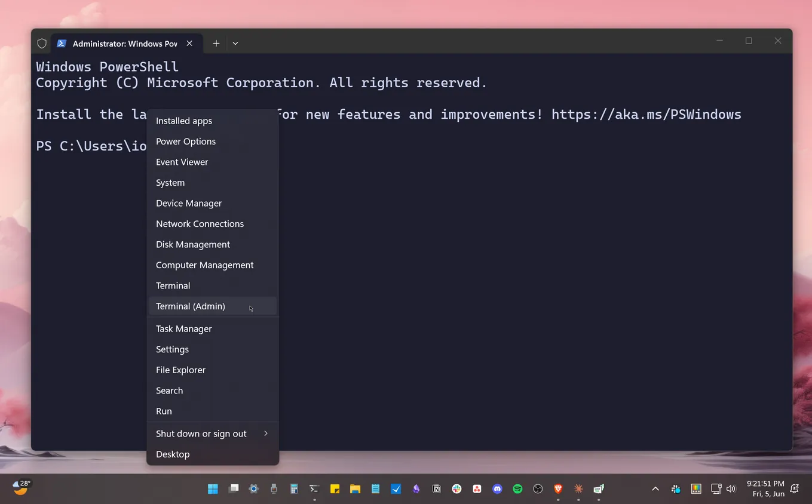This screenshot has width=812, height=504.
Task: Open Spotify from the taskbar
Action: (x=517, y=489)
